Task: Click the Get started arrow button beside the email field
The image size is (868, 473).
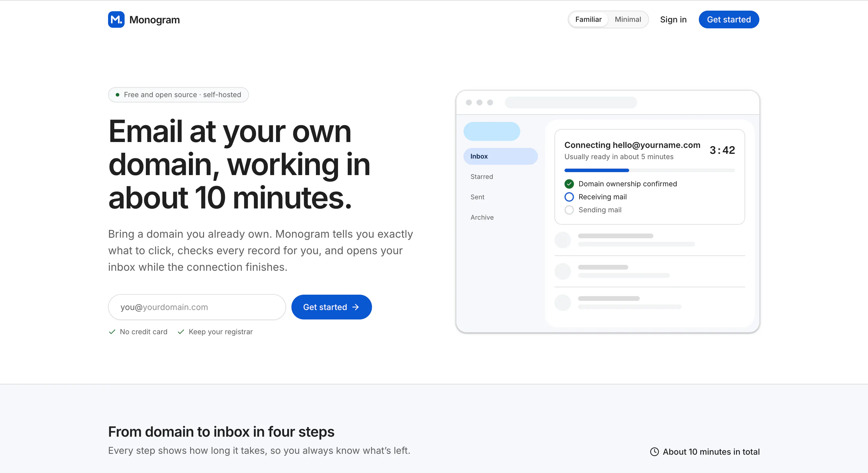Action: pyautogui.click(x=332, y=307)
